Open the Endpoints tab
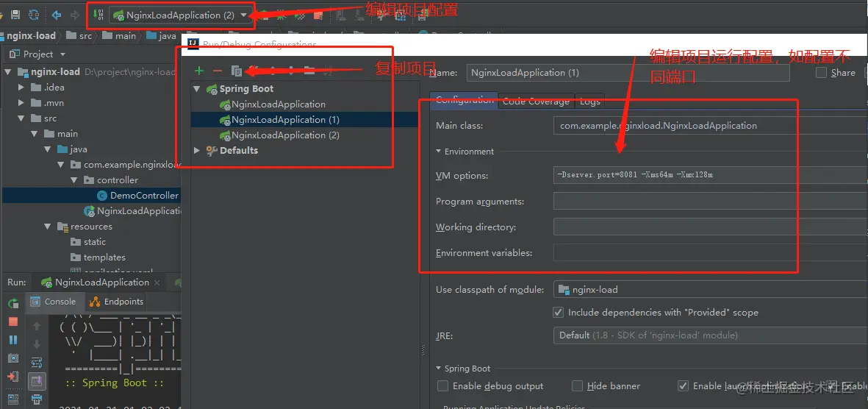868x409 pixels. coord(117,302)
